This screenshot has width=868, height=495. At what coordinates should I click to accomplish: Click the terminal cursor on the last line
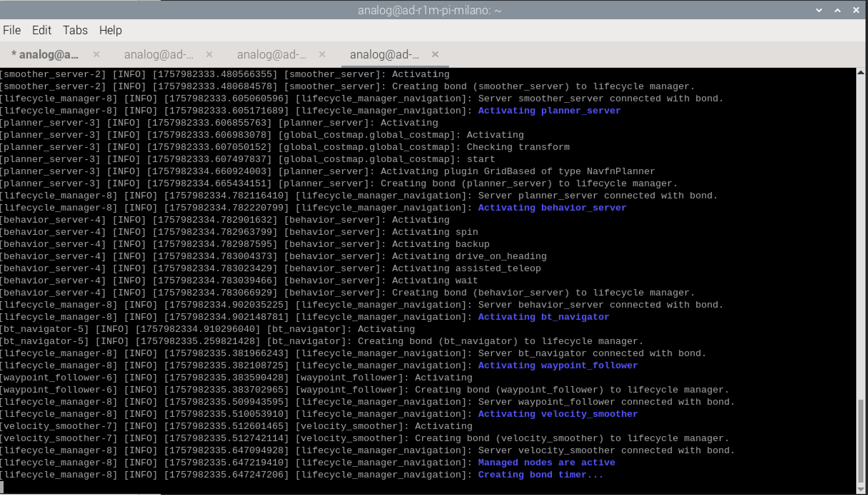pyautogui.click(x=2, y=487)
